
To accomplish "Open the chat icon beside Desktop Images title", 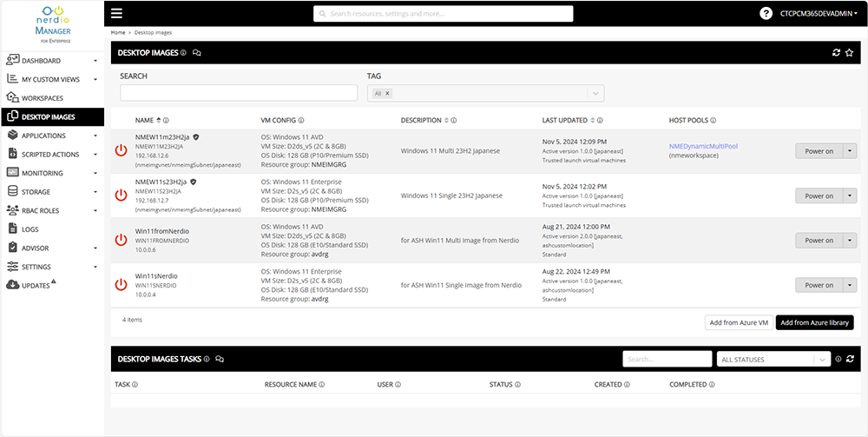I will (197, 53).
